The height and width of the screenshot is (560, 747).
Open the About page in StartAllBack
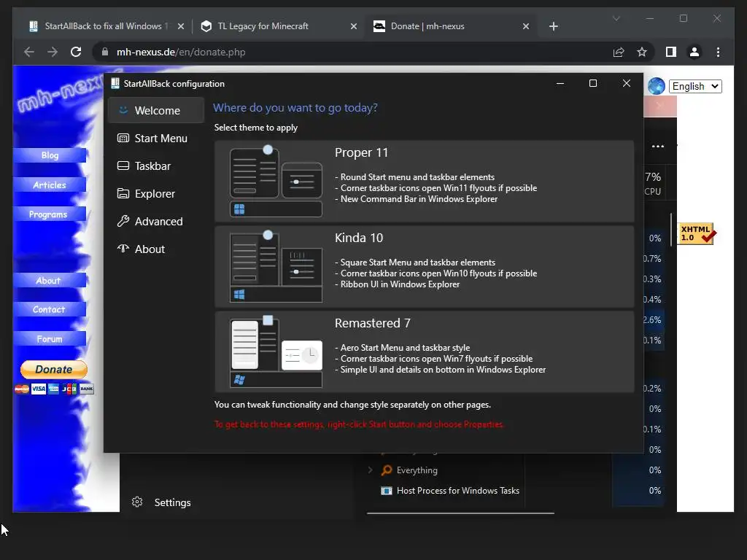click(x=156, y=249)
